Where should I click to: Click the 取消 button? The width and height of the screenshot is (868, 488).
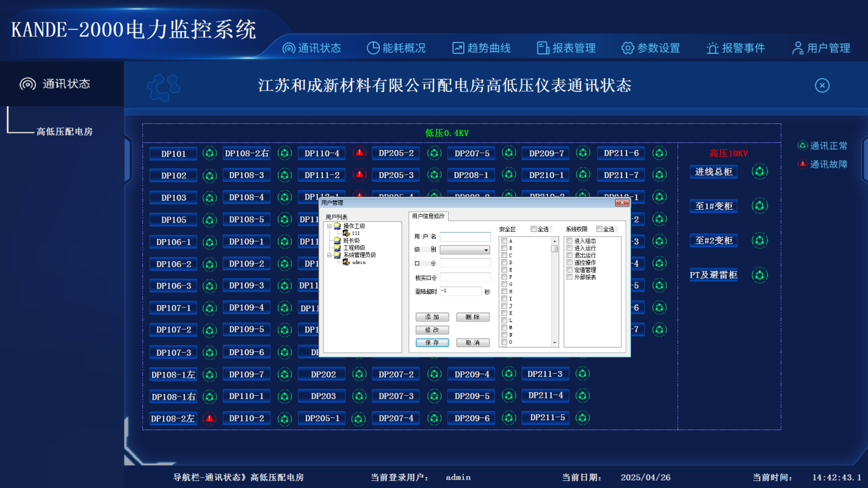473,342
